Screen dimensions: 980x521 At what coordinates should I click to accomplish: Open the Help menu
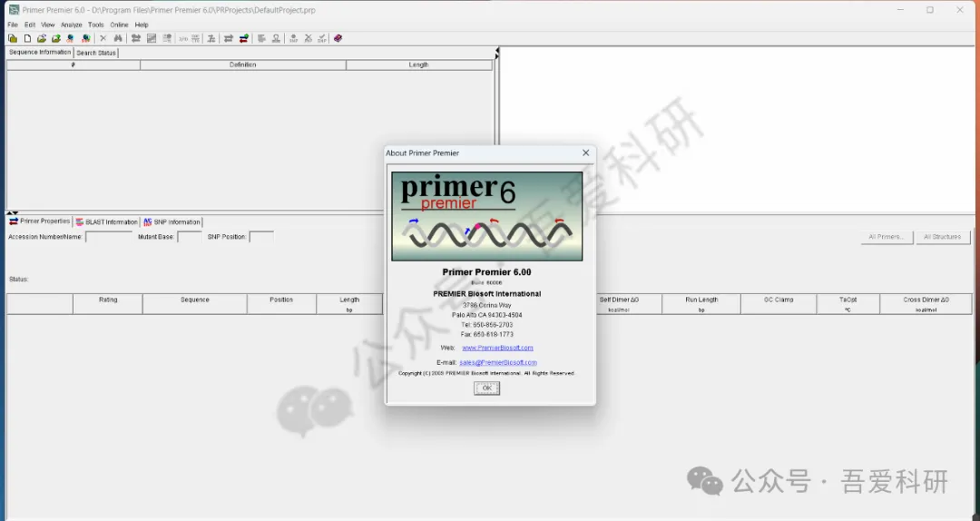coord(142,25)
